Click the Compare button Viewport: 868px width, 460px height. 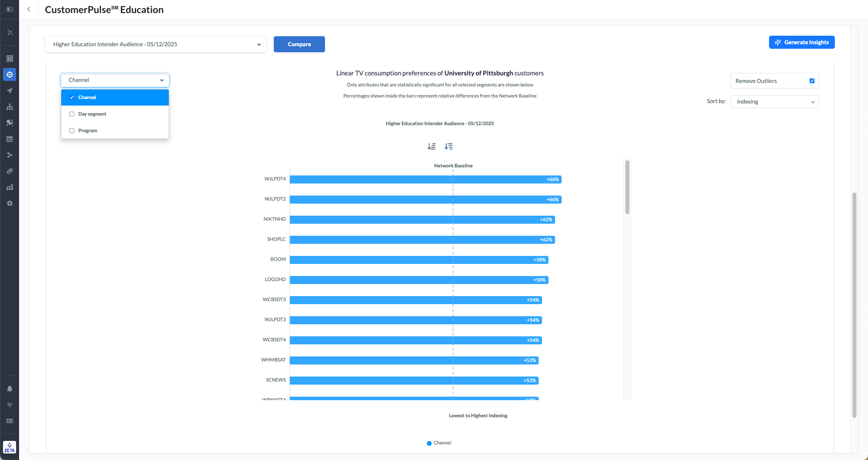pos(299,44)
